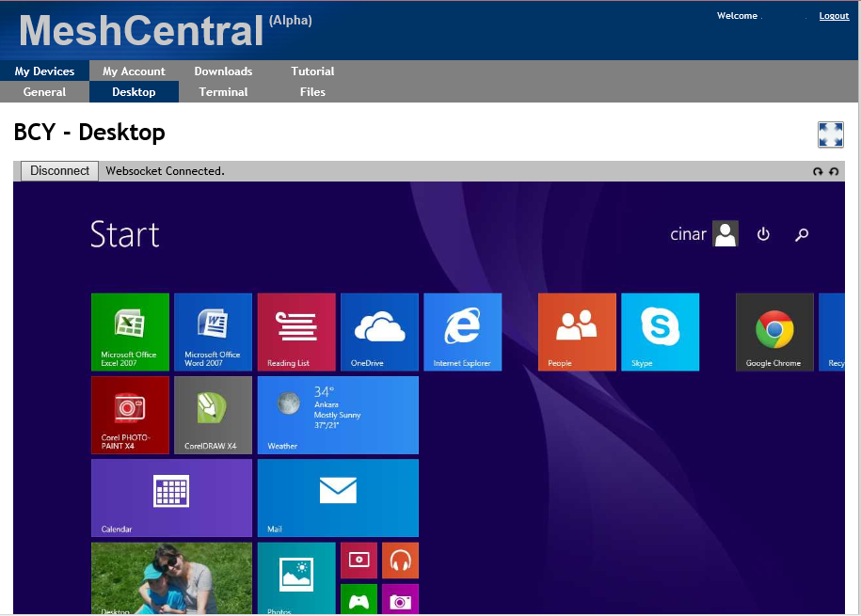Open the Mail tile
The width and height of the screenshot is (861, 616).
(x=338, y=498)
